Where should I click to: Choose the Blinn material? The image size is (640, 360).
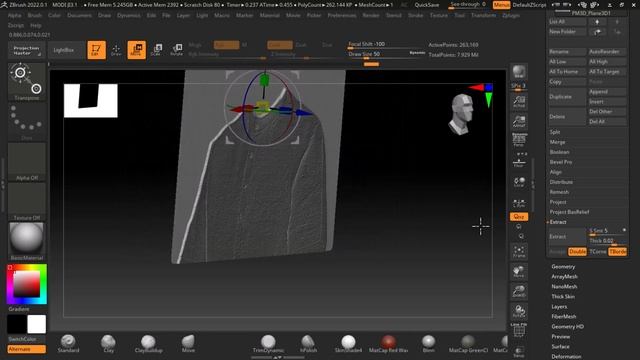click(x=428, y=344)
